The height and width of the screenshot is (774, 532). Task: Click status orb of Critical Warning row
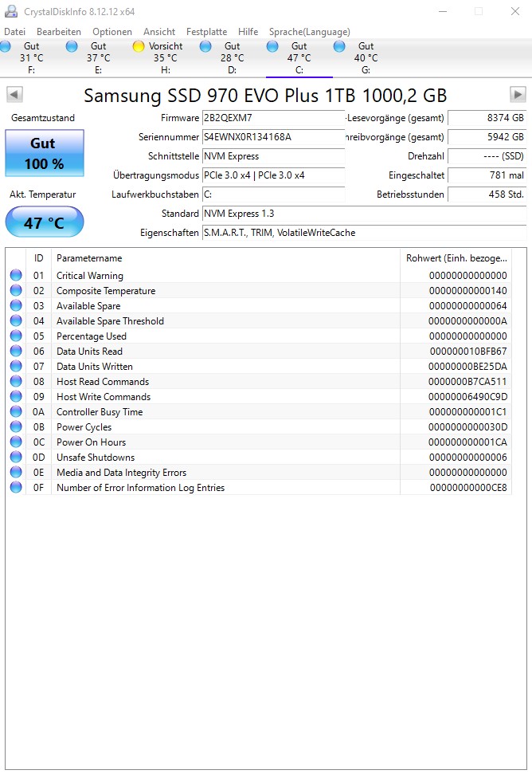coord(16,276)
